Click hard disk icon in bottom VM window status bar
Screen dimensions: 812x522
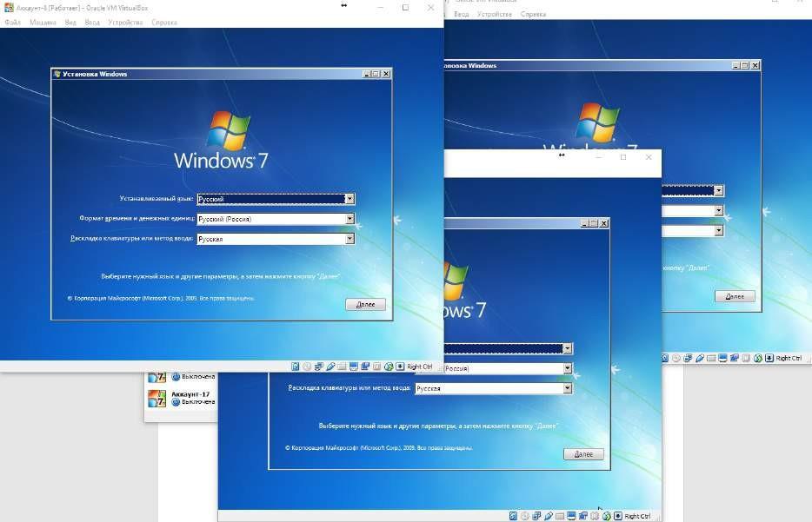513,516
